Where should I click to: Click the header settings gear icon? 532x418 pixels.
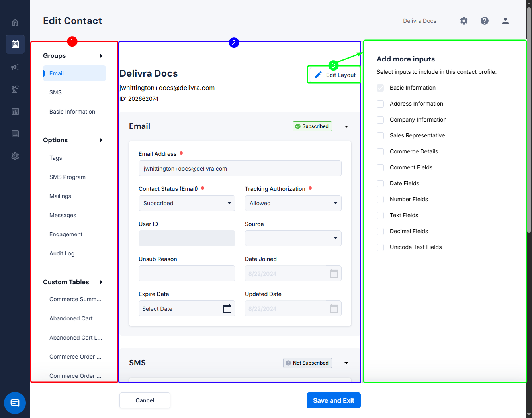[x=464, y=21]
